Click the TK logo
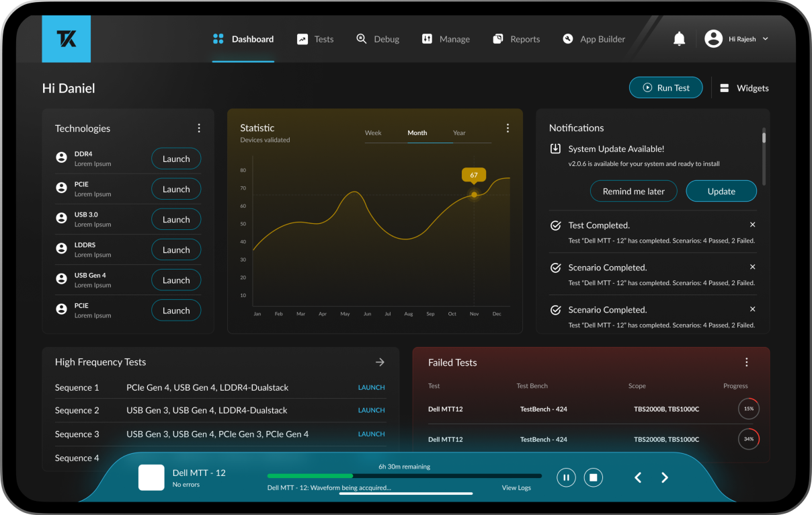The width and height of the screenshot is (812, 515). [x=66, y=38]
